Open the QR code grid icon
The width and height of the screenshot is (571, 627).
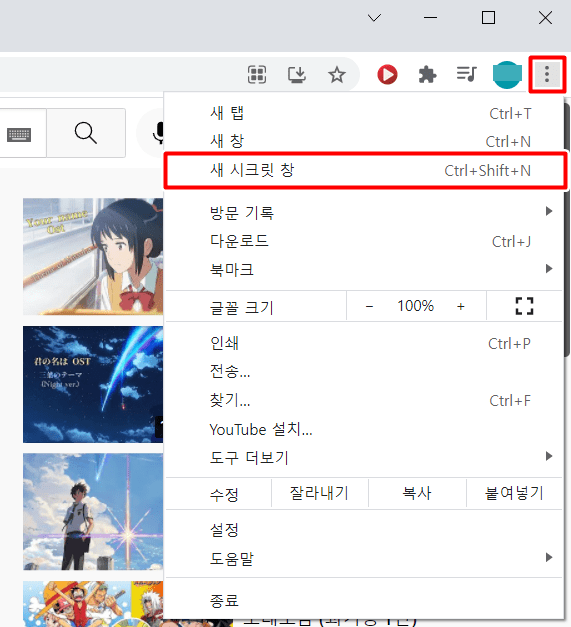coord(257,75)
